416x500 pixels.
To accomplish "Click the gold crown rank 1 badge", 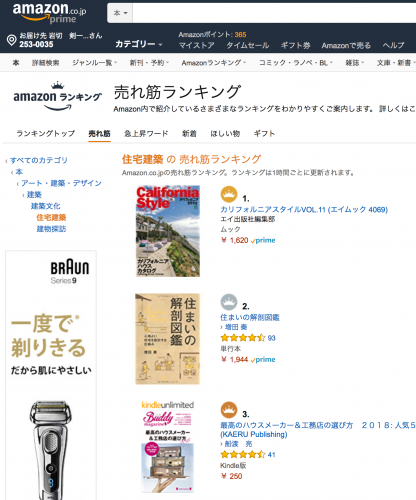I will (x=229, y=194).
